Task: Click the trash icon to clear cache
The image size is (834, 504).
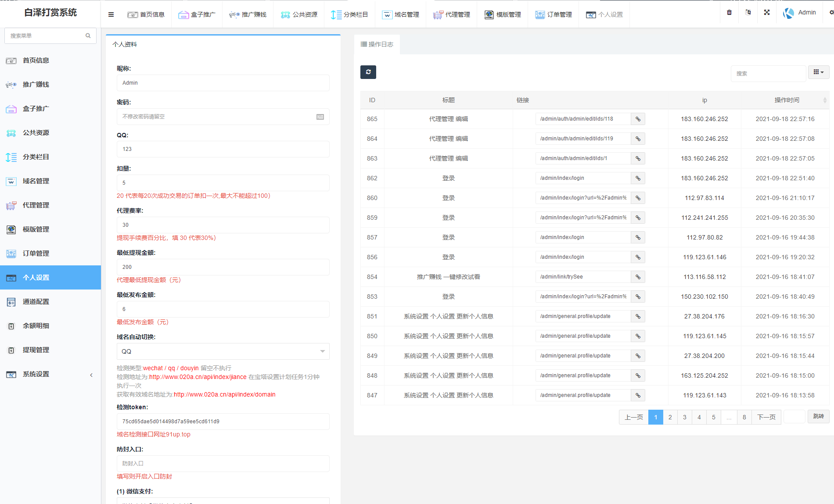Action: click(729, 12)
